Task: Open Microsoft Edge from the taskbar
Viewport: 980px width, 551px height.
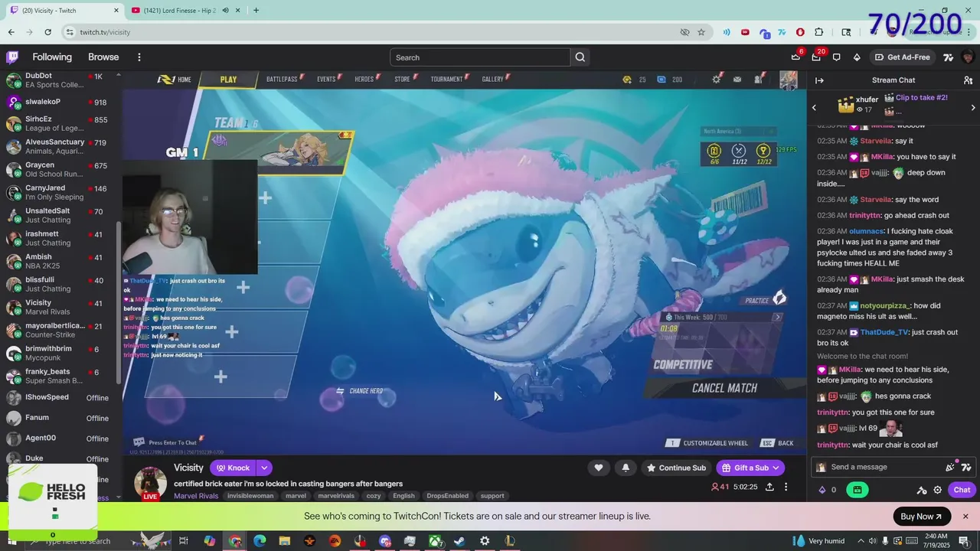Action: point(260,541)
